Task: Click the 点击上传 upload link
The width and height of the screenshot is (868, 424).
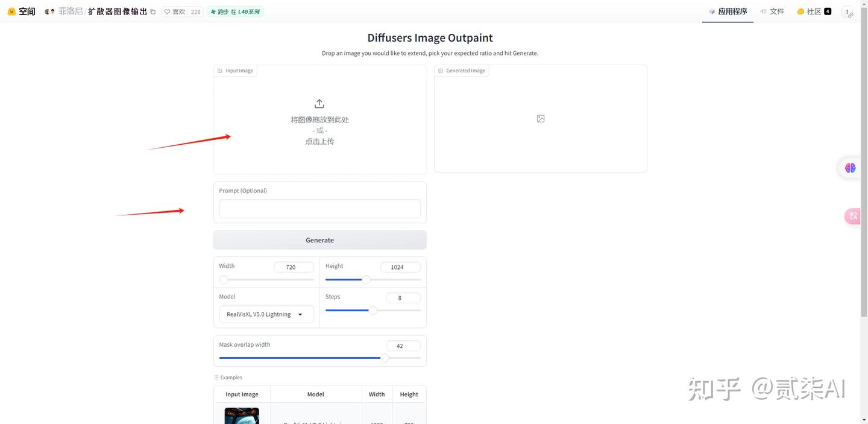Action: point(319,141)
